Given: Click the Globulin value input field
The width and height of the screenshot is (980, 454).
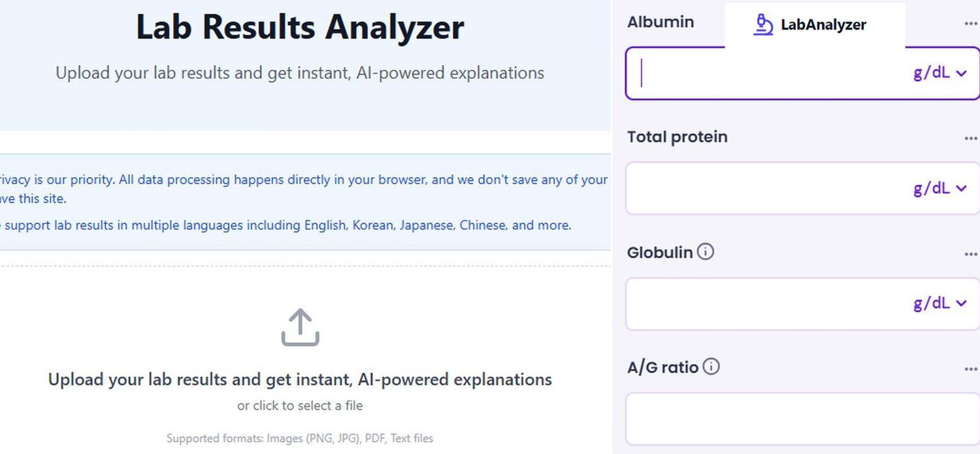Looking at the screenshot, I should click(764, 303).
